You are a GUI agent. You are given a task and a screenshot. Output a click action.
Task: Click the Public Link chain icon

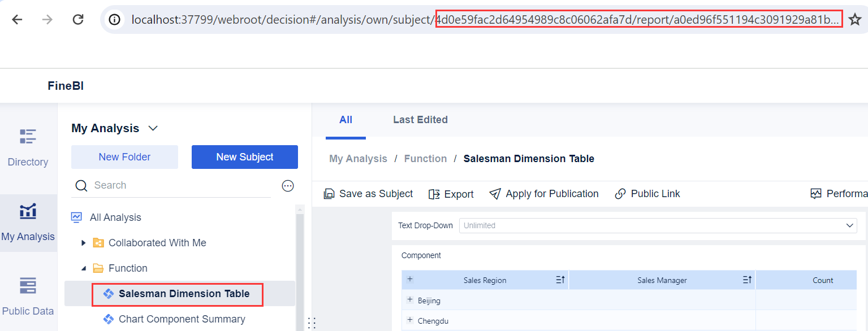pos(620,194)
